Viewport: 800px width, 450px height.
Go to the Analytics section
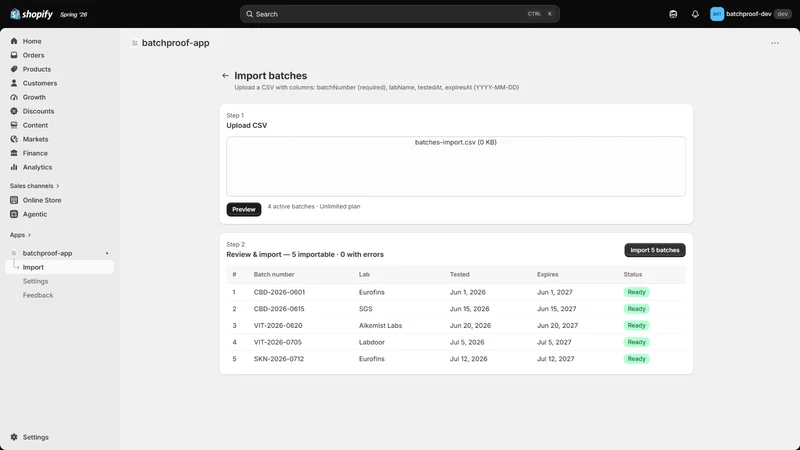coord(37,167)
